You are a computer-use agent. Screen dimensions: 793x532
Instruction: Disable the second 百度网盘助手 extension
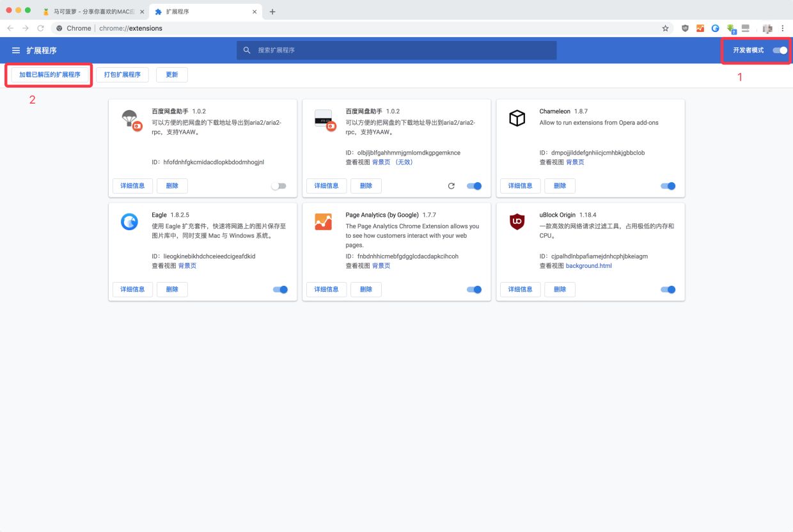click(x=474, y=186)
